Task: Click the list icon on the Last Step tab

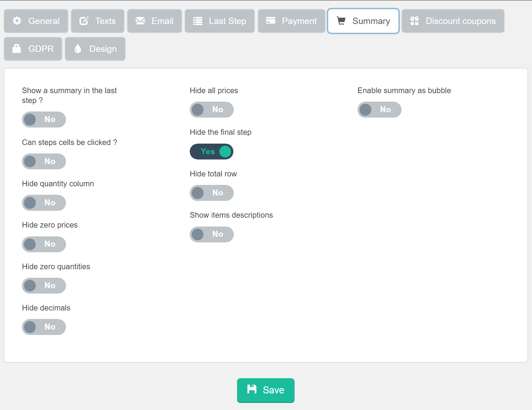Action: point(197,21)
